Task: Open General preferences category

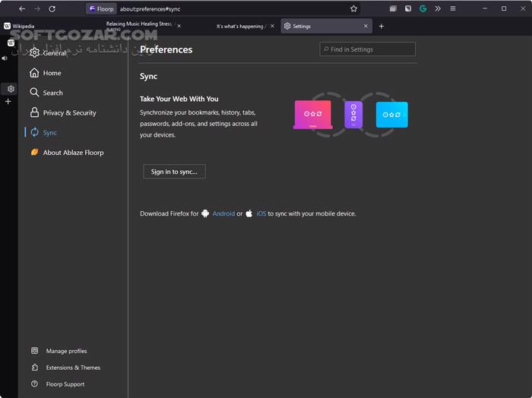Action: point(47,53)
